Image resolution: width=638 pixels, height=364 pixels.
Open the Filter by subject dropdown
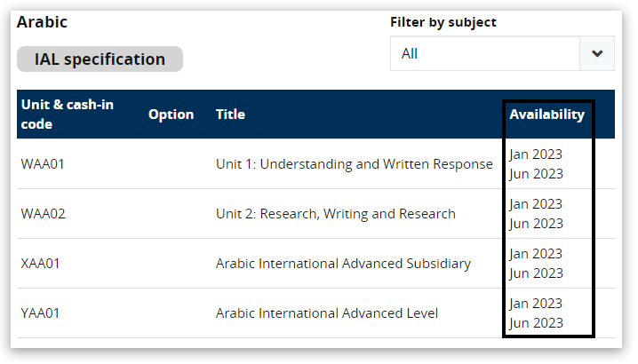[x=502, y=53]
